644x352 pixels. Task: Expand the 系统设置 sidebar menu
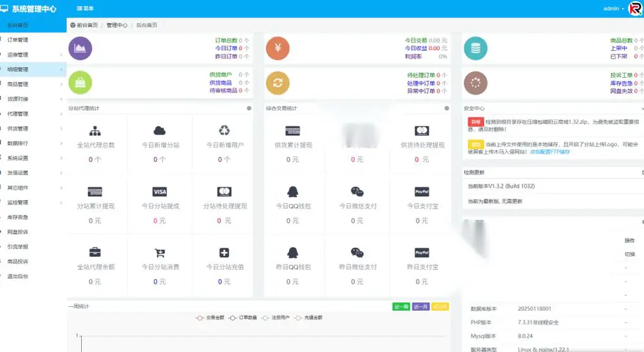point(33,158)
